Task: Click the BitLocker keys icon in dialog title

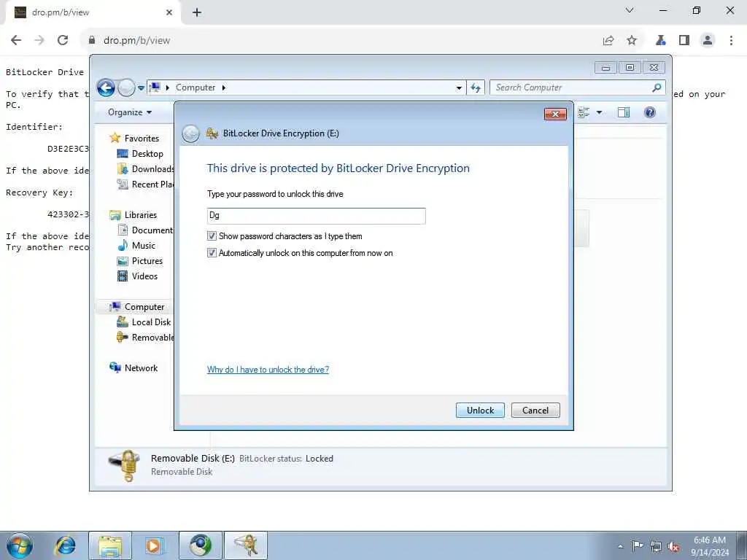Action: (x=212, y=133)
